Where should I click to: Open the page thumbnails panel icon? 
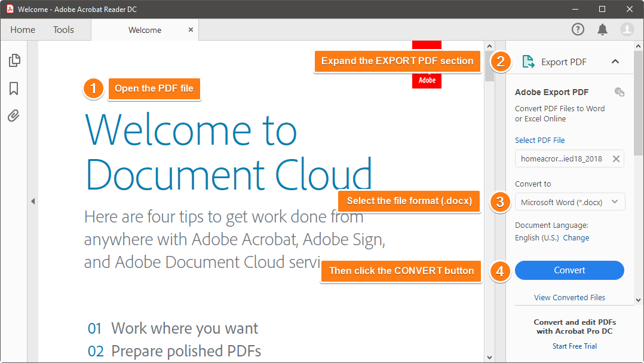click(x=14, y=60)
